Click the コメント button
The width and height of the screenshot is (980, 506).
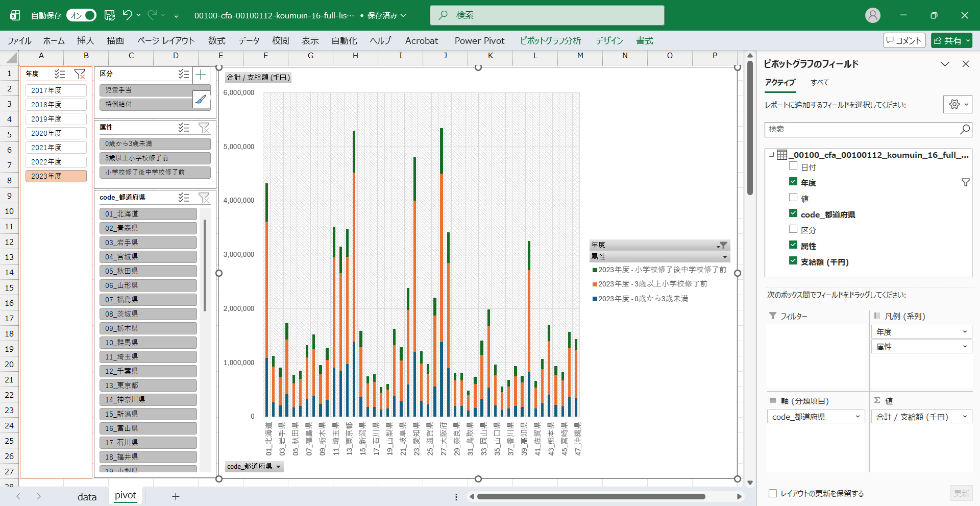[904, 40]
